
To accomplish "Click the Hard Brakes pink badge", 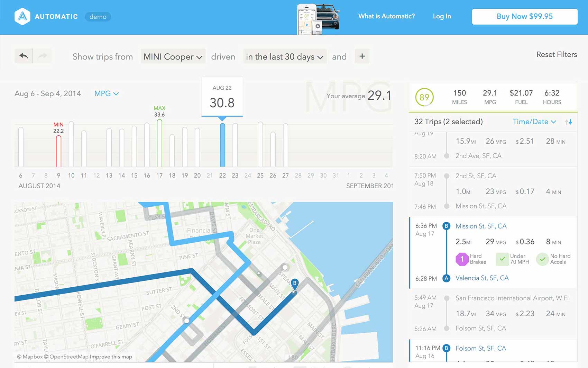I will click(462, 259).
